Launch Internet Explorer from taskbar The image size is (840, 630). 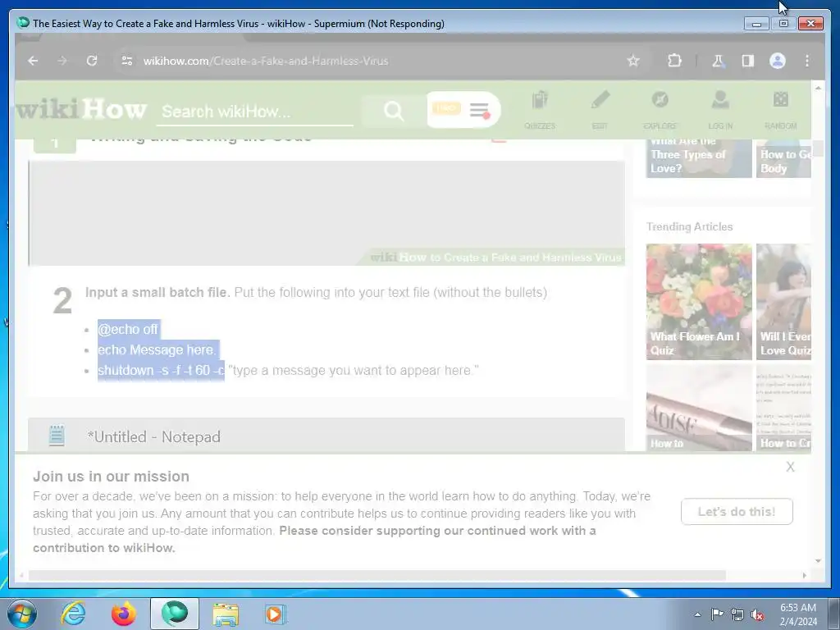click(x=73, y=614)
